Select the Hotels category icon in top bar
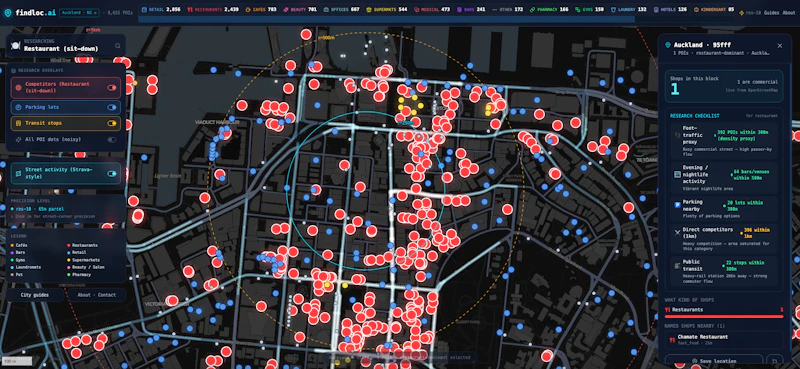 click(656, 9)
